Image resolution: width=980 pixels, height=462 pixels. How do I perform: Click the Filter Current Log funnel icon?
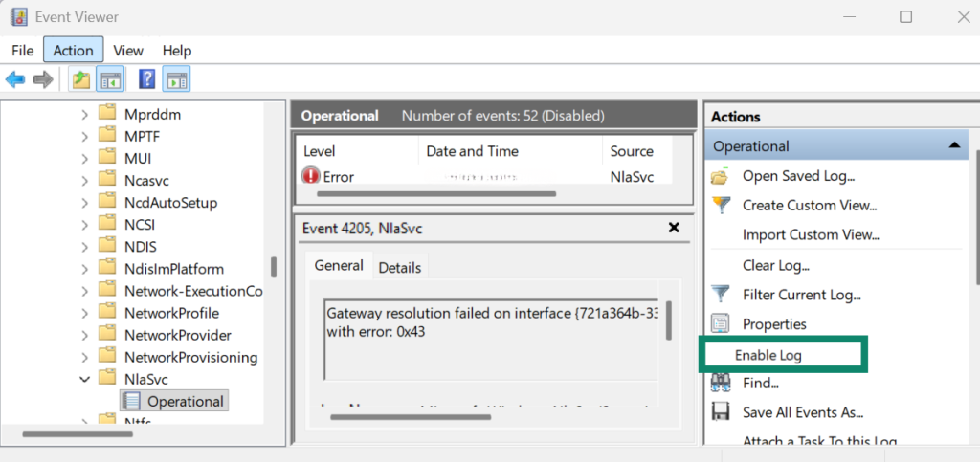[722, 295]
